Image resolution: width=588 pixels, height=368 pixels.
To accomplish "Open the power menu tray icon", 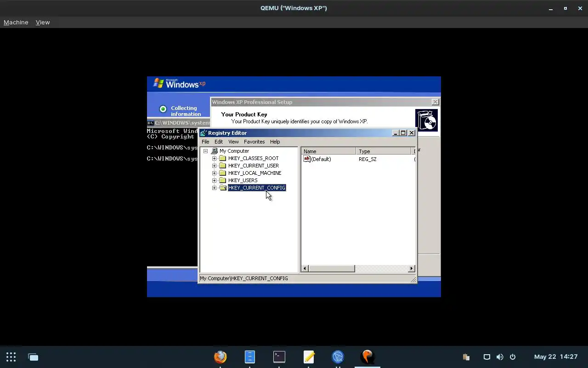I will coord(513,357).
